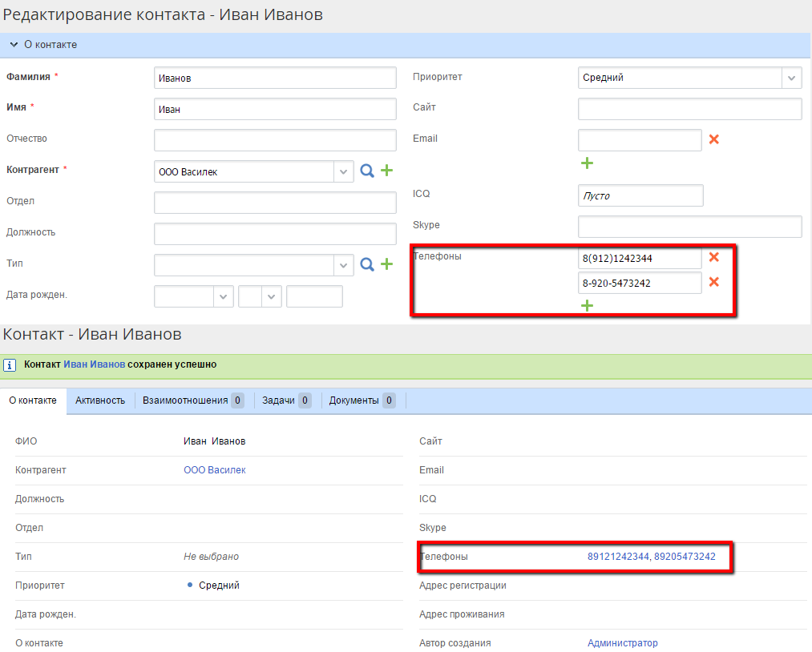
Task: Click the search magnifier next to Контрагент field
Action: tap(367, 171)
